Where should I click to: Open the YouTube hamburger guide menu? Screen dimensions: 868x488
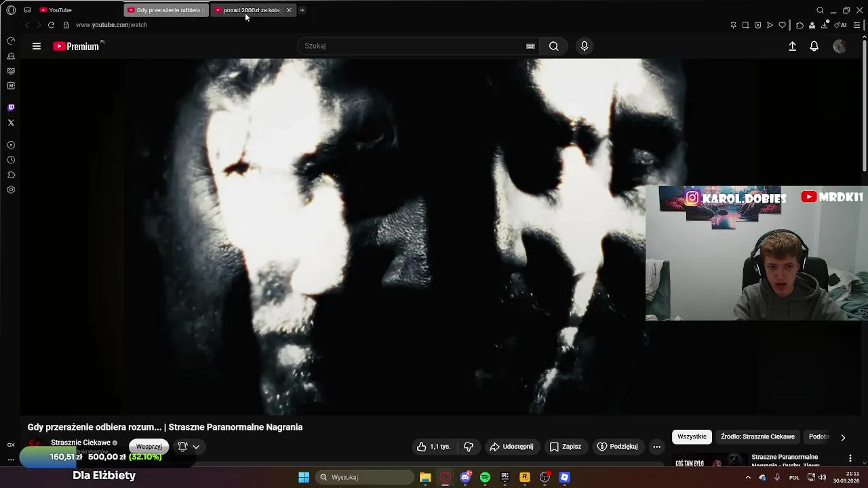pyautogui.click(x=37, y=46)
